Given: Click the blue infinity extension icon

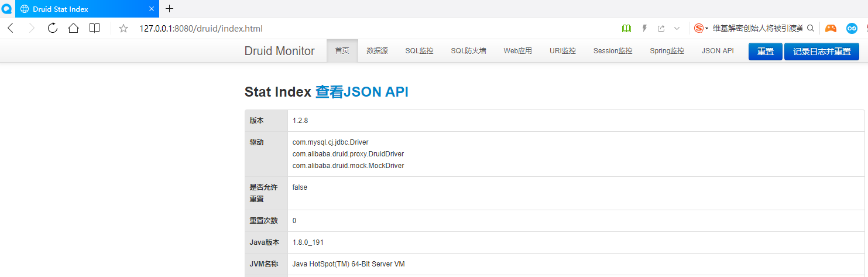Looking at the screenshot, I should [x=852, y=28].
